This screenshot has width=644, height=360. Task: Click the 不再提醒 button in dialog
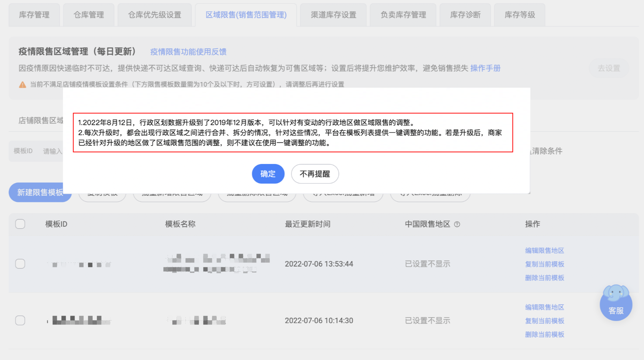pyautogui.click(x=315, y=174)
